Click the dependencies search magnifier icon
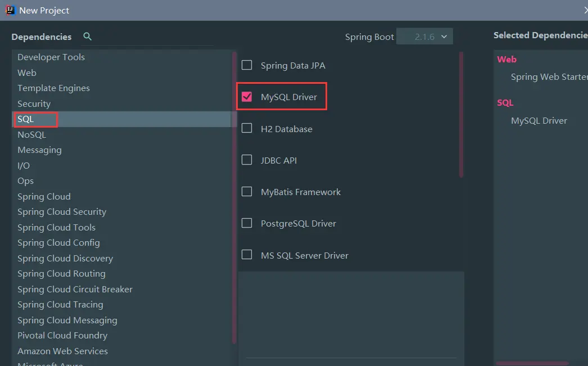Screen dimensions: 588x366 pyautogui.click(x=87, y=37)
